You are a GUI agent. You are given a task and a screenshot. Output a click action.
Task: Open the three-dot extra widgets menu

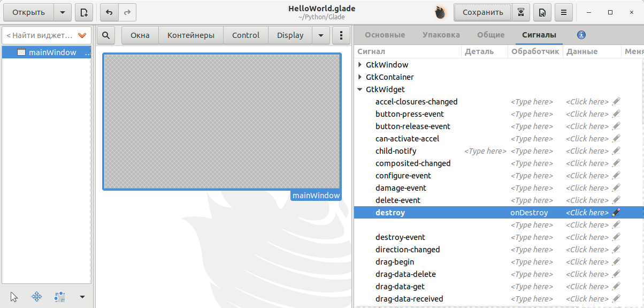coord(341,35)
